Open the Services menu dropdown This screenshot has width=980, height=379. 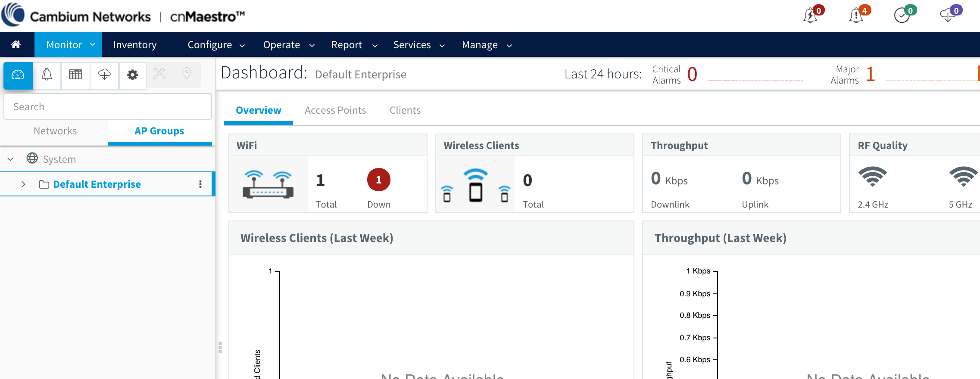(x=419, y=45)
